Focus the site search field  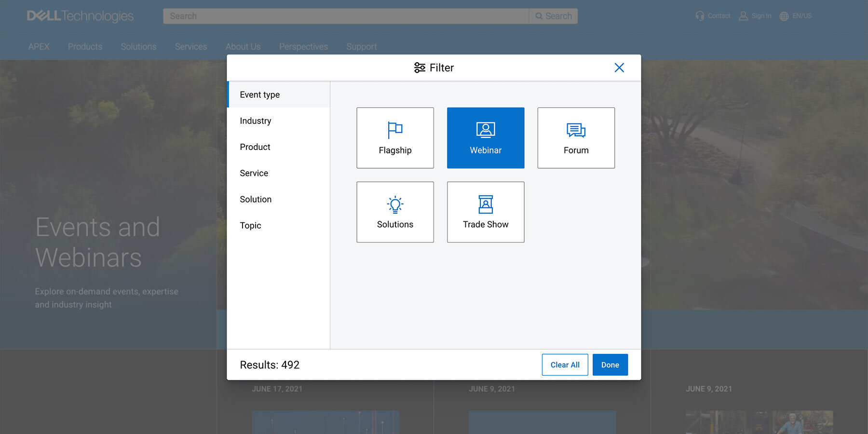[346, 16]
